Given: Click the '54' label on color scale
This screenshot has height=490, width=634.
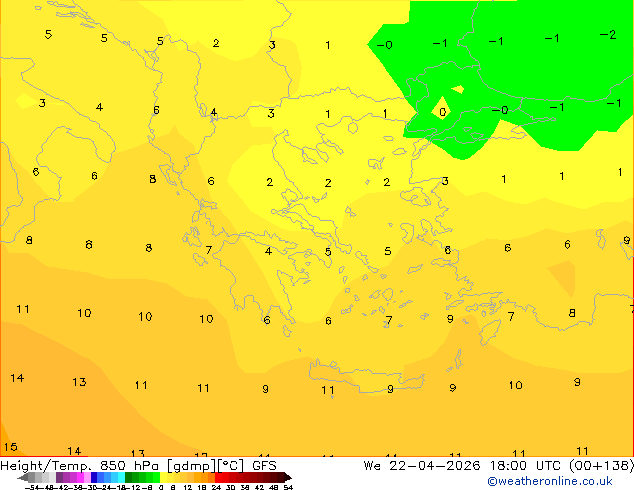Looking at the screenshot, I should [x=288, y=487].
